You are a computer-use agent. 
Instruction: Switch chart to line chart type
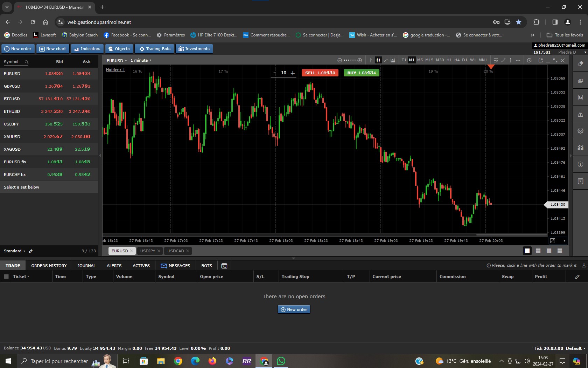385,60
